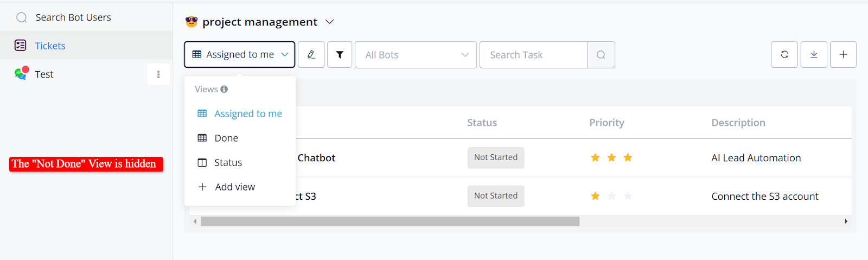
Task: Click the second star in the S3 row
Action: pos(611,196)
